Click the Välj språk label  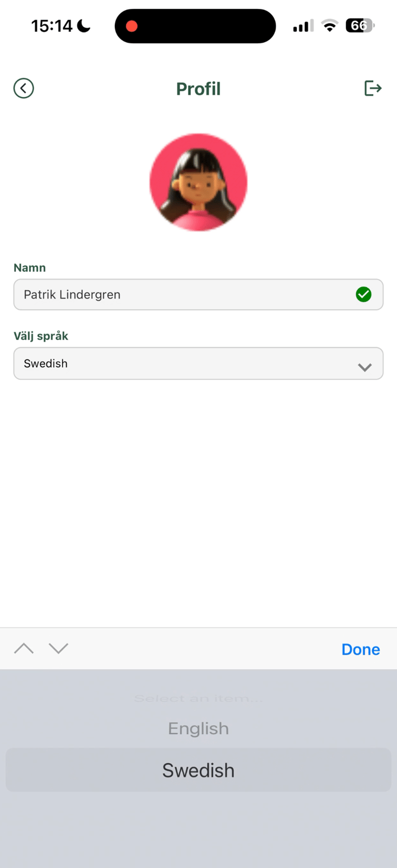point(41,336)
